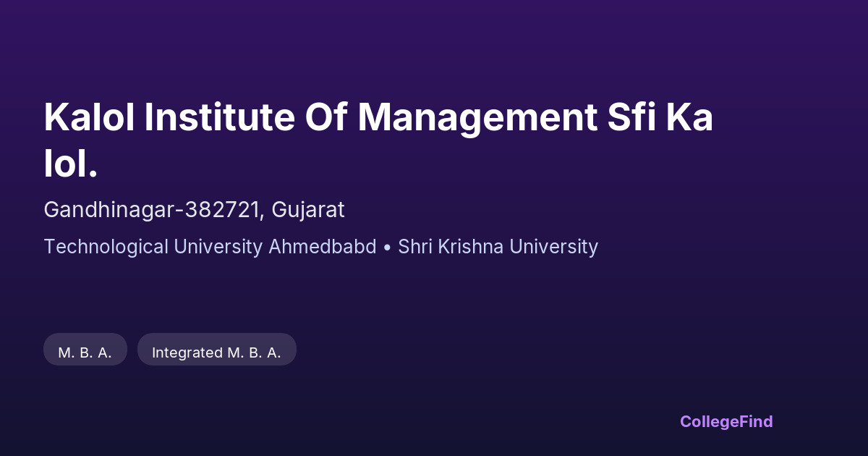Click the bullet separator between universities
This screenshot has height=456, width=868.
click(387, 247)
